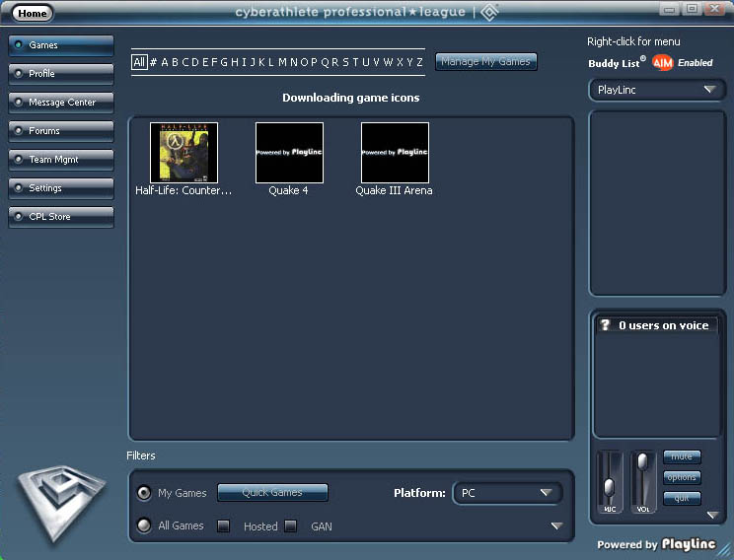Screen dimensions: 734x560
Task: Click the Powered by Playlinc logo
Action: (656, 544)
